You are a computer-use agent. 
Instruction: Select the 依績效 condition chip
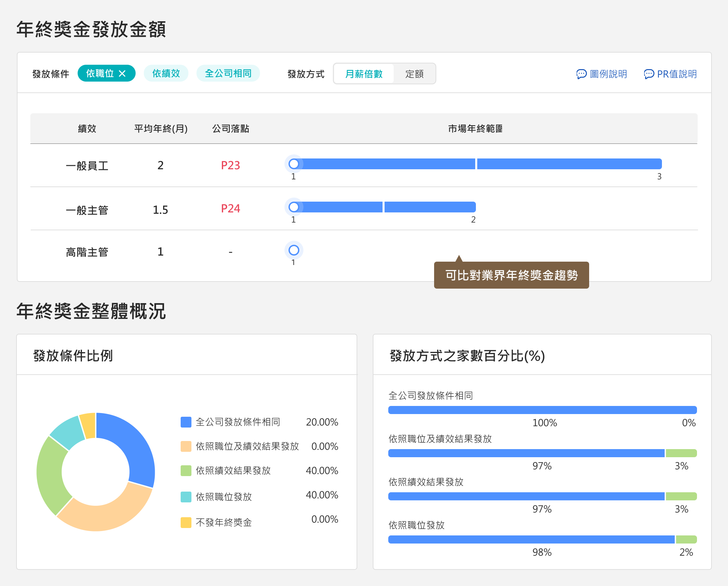tap(166, 73)
